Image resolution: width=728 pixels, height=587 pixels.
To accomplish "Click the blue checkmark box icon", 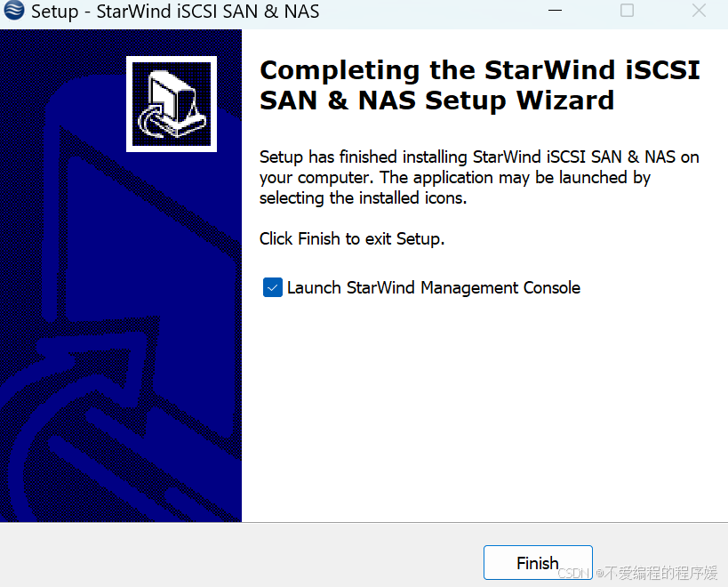I will 273,287.
